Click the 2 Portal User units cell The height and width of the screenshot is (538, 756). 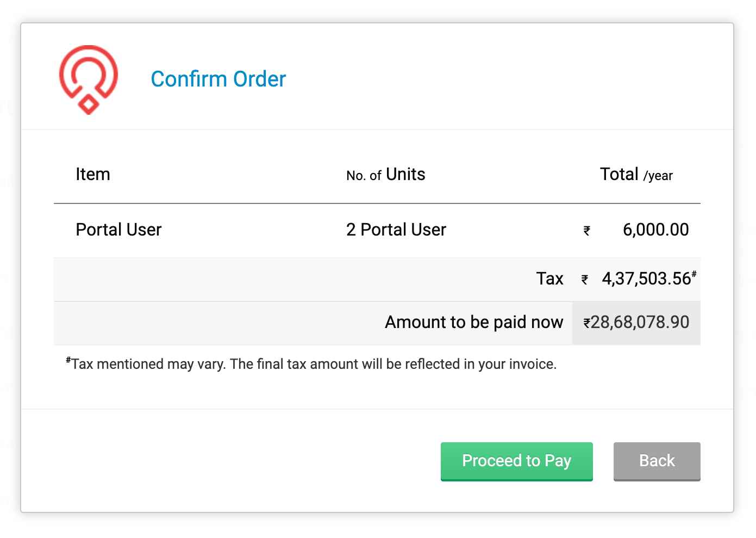coord(396,230)
